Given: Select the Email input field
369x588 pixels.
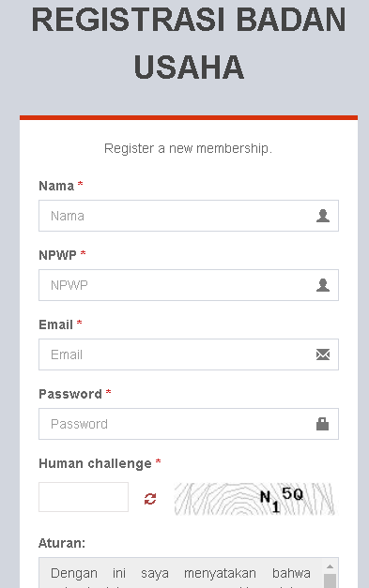Looking at the screenshot, I should click(x=189, y=354).
